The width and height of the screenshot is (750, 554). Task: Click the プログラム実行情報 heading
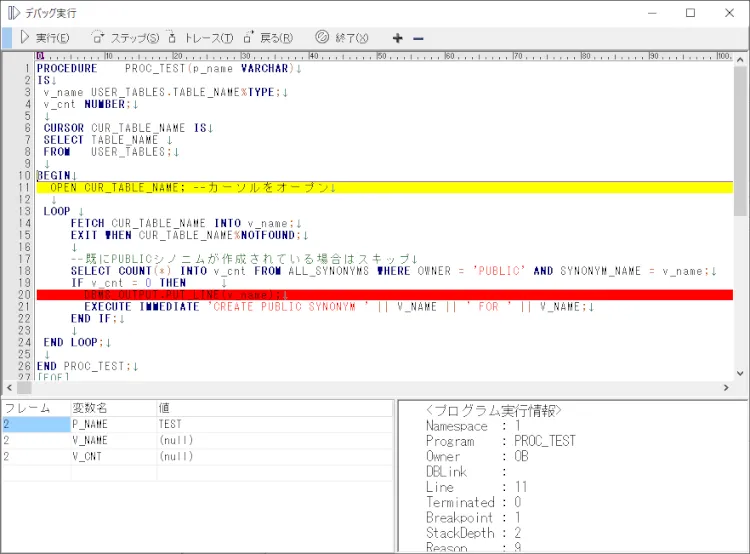(x=494, y=410)
